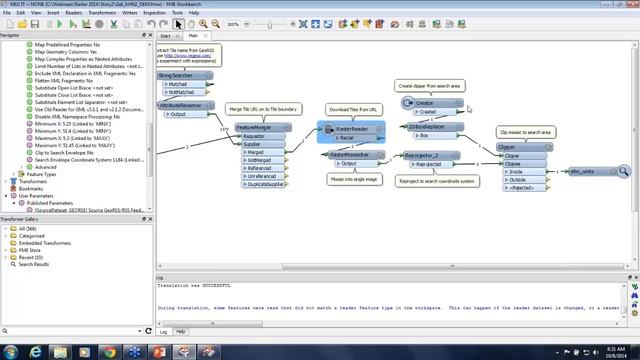This screenshot has width=640, height=360.
Task: Select the Pan hand tool
Action: 191,24
